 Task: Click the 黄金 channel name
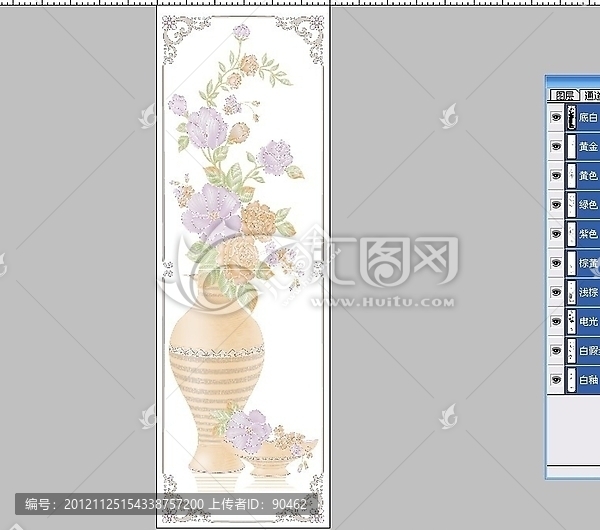coord(588,146)
